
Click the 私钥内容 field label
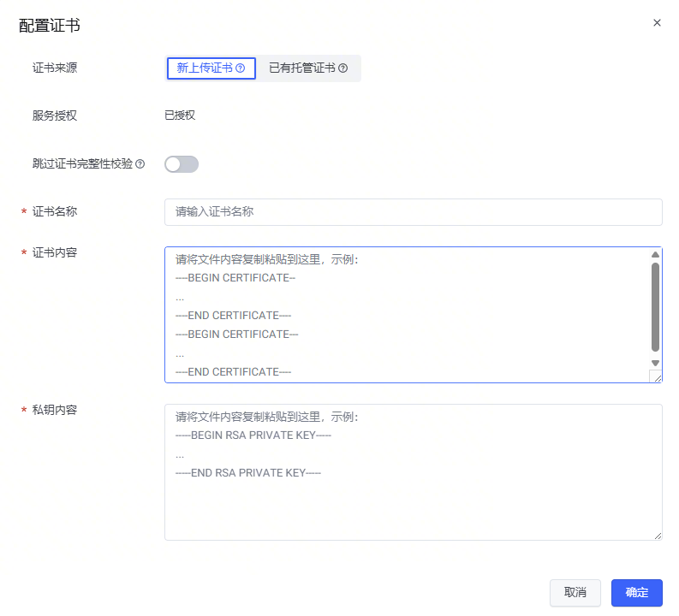click(55, 410)
